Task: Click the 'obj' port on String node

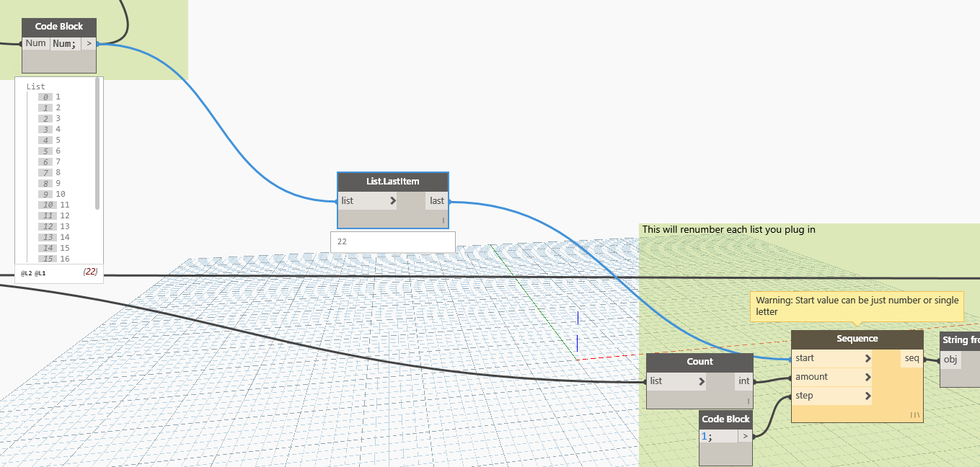Action: (950, 359)
